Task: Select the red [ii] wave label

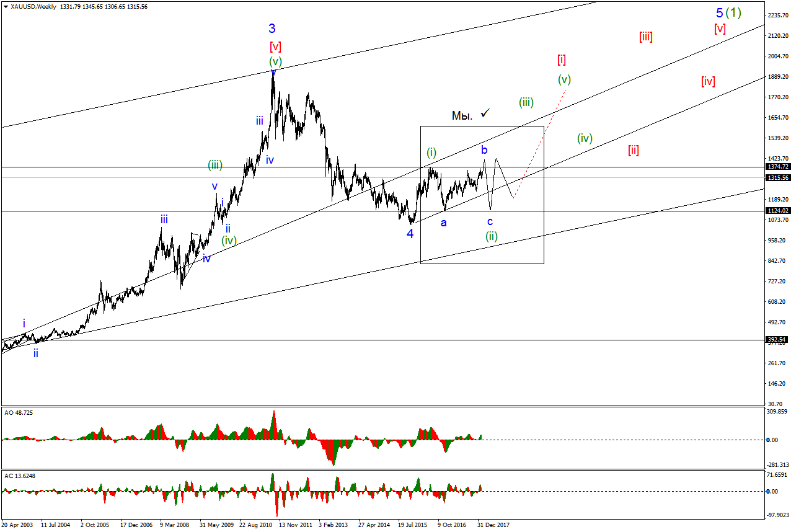Action: click(633, 149)
